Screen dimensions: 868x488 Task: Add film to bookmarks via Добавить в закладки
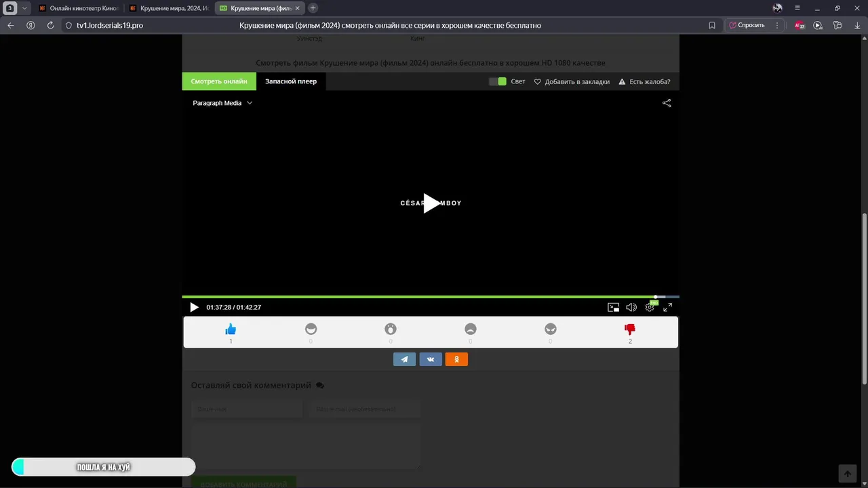pos(572,81)
